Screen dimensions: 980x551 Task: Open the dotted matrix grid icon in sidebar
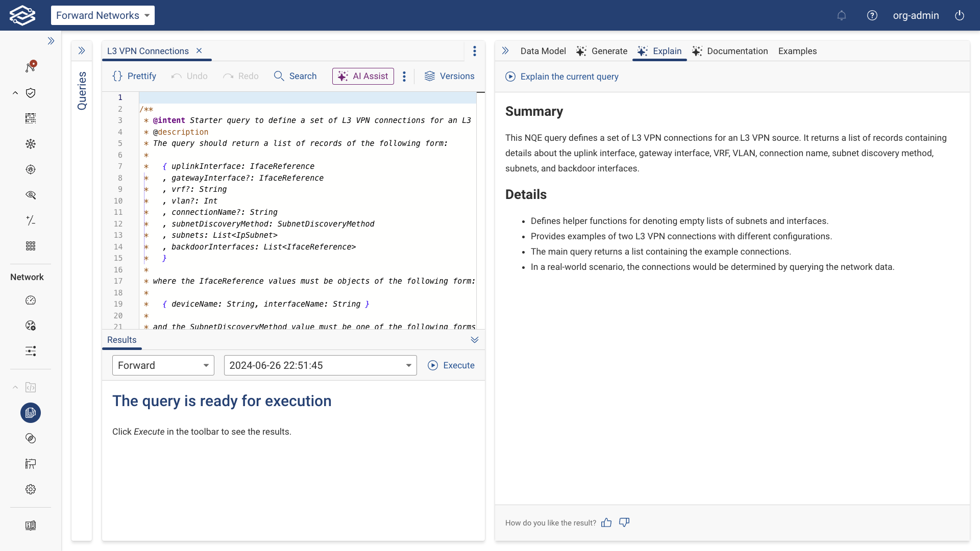[x=31, y=118]
